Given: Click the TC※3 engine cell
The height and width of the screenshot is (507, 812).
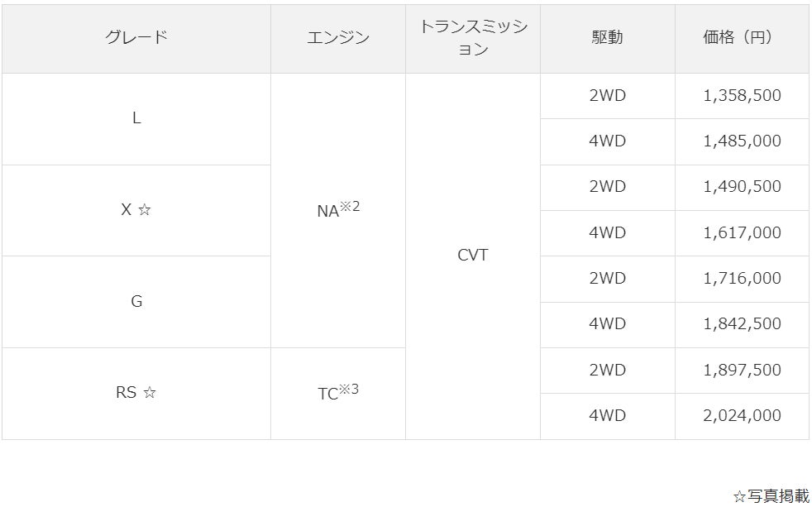Looking at the screenshot, I should coord(337,393).
